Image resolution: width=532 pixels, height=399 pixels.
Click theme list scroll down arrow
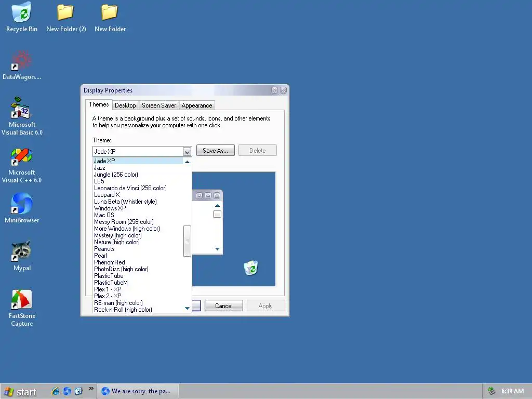coord(187,308)
